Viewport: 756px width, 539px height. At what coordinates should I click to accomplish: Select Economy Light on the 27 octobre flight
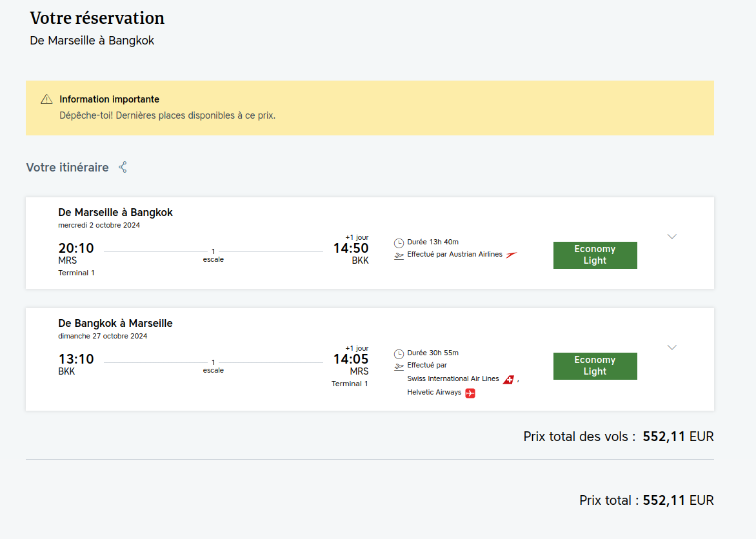click(595, 366)
